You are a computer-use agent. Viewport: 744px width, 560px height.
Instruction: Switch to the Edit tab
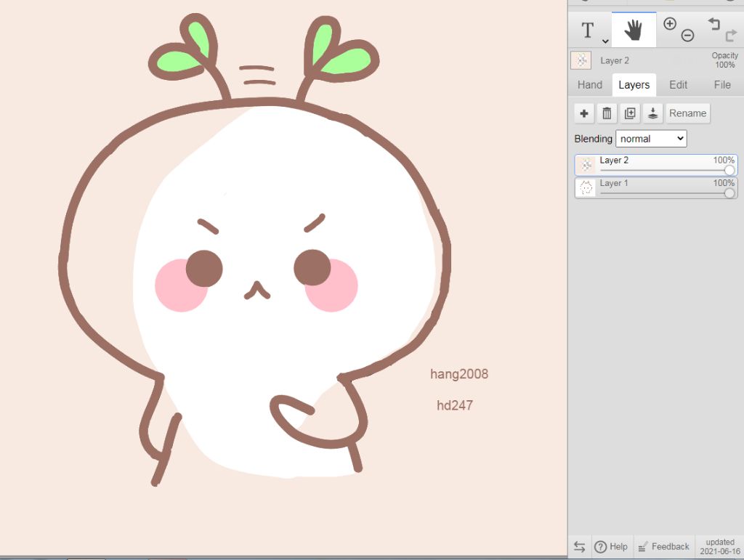678,85
